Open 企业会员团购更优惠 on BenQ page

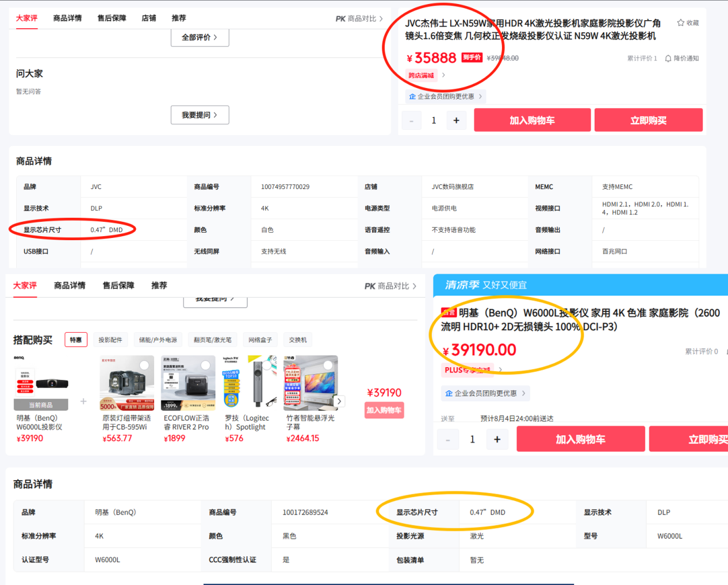tap(485, 394)
